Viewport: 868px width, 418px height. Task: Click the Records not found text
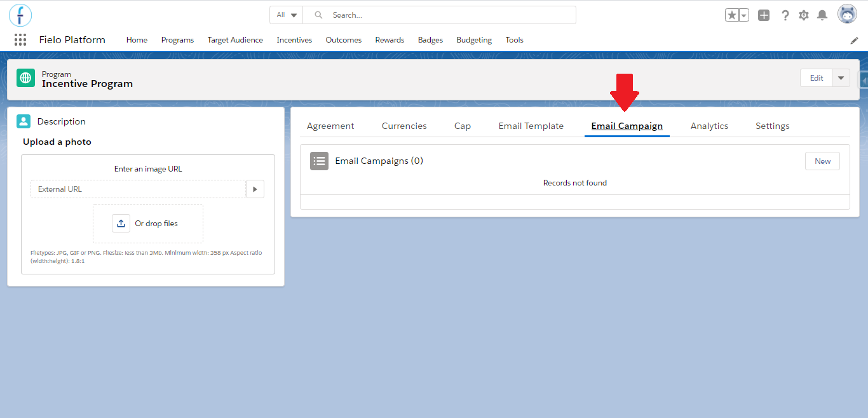pos(575,183)
